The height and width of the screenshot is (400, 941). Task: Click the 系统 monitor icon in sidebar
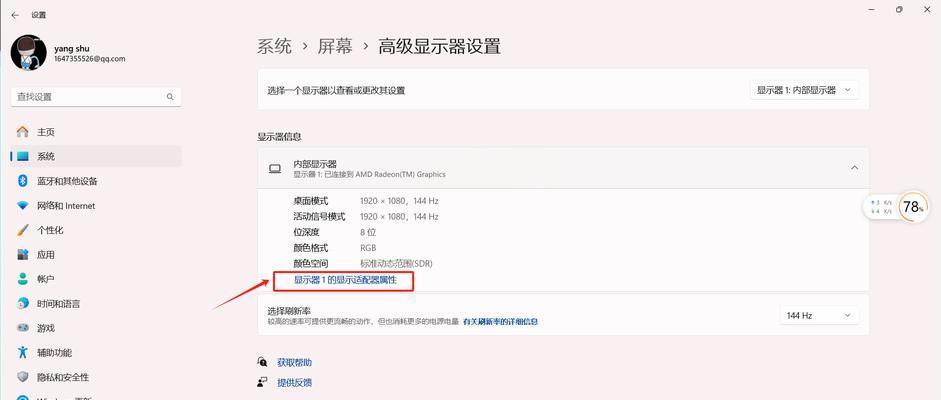click(x=23, y=157)
